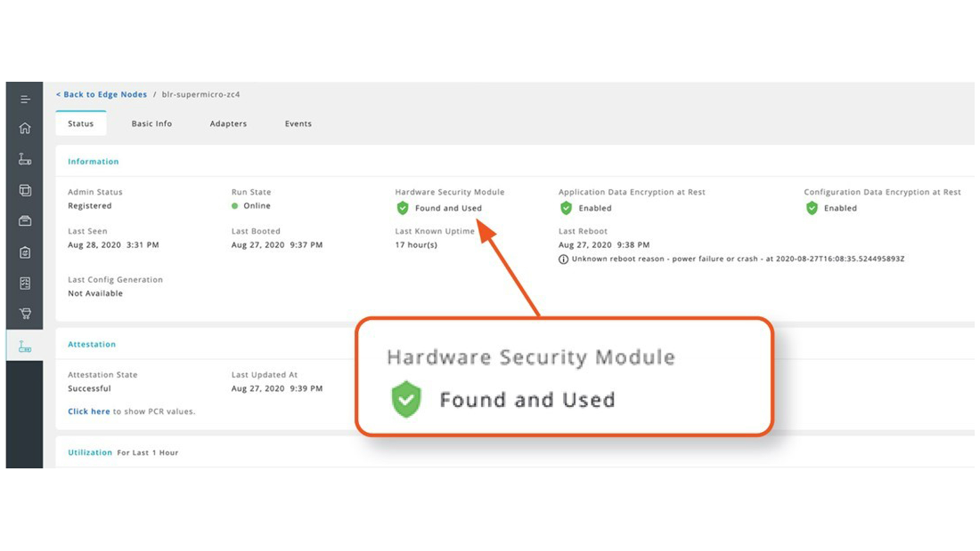Click the Back to Edge Nodes link
980x551 pixels.
[x=101, y=94]
